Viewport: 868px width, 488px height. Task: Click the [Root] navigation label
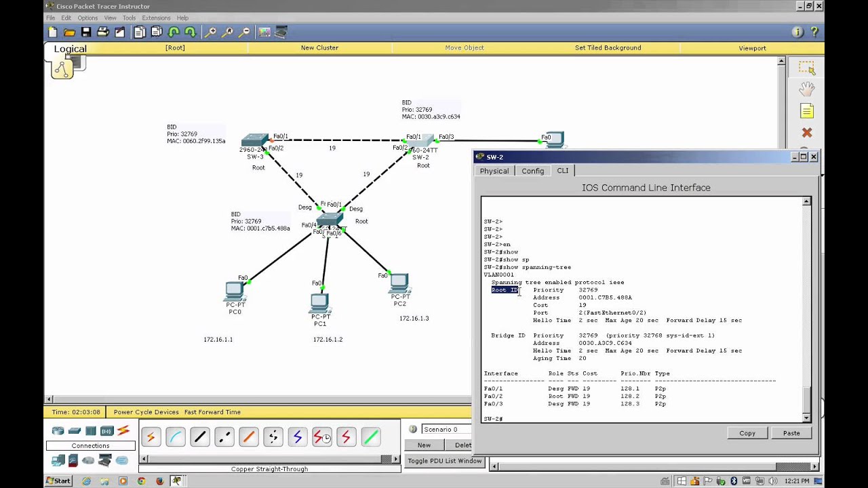point(175,48)
